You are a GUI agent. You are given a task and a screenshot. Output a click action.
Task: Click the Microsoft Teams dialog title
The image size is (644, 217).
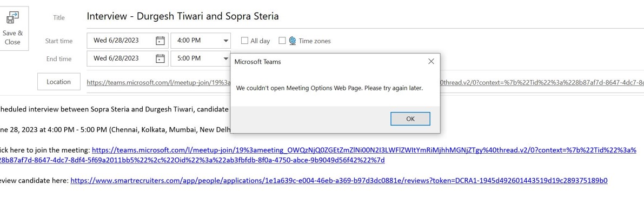(x=257, y=62)
